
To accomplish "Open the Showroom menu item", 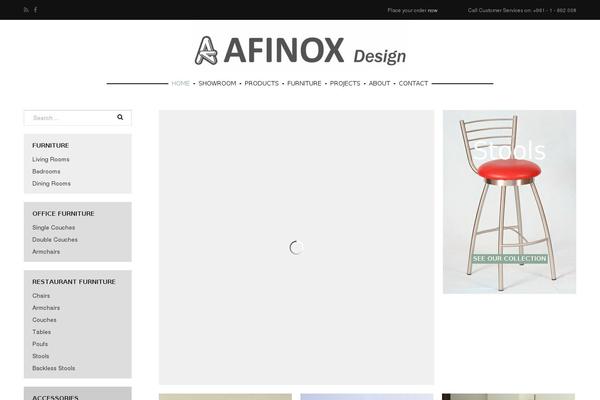I will (217, 83).
